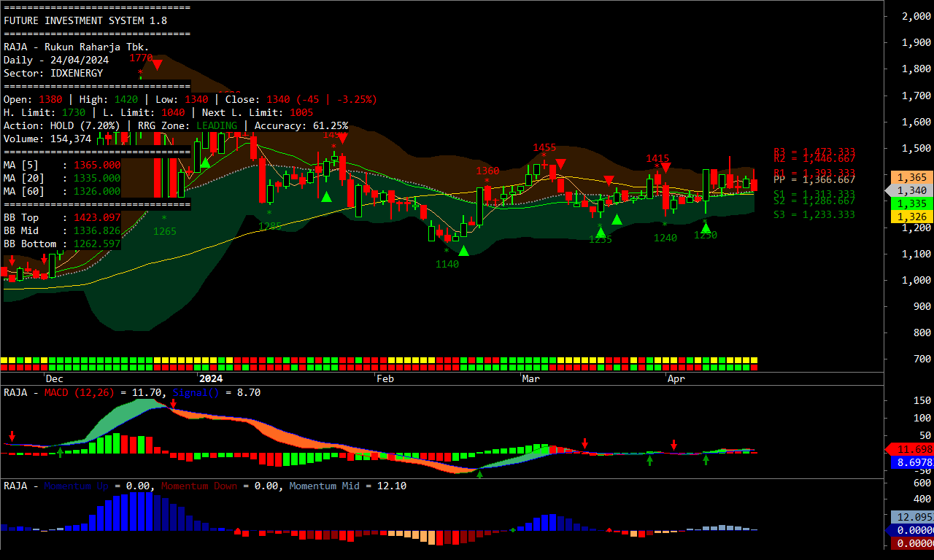The image size is (934, 560).
Task: Select the blue 8.6978 signal value tag
Action: (x=911, y=463)
